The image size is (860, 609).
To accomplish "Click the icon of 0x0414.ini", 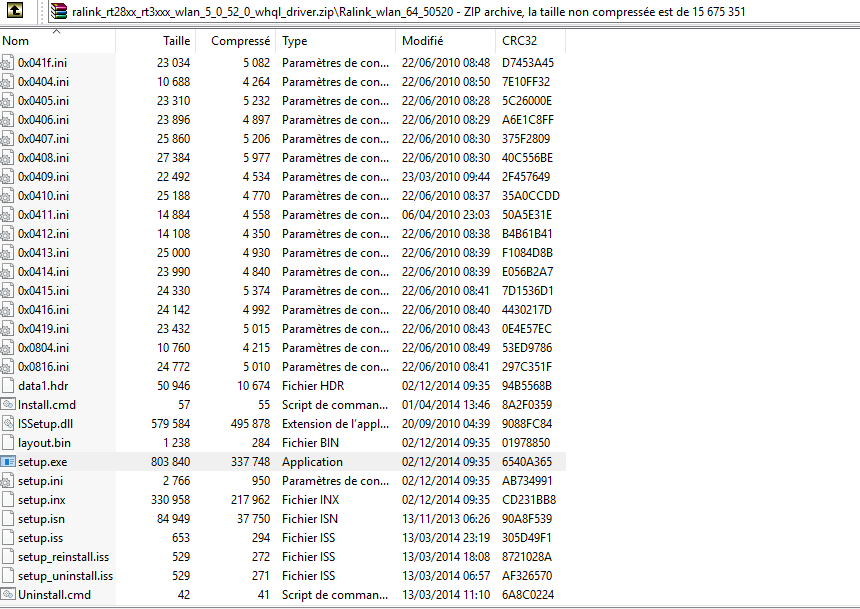I will coord(7,272).
